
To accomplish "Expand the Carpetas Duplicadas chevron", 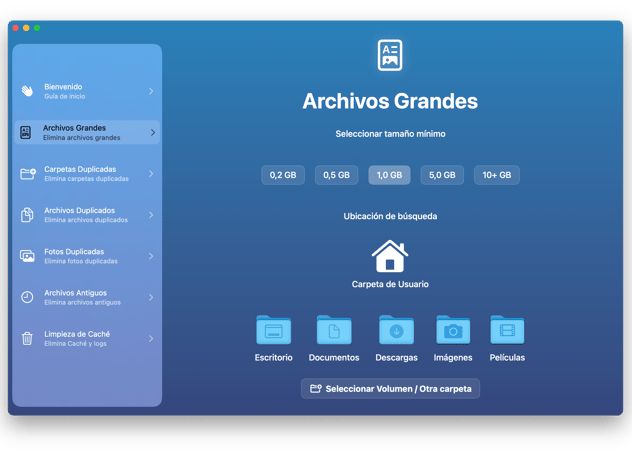I will [151, 174].
